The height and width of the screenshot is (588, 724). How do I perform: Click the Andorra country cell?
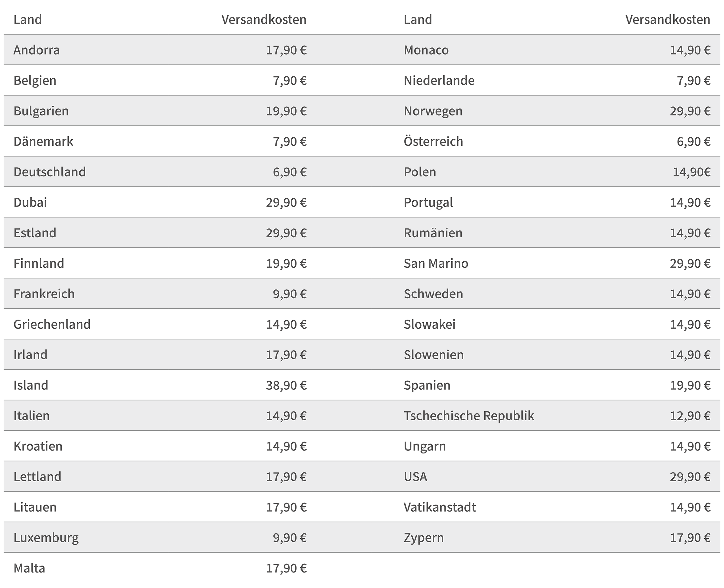(x=36, y=50)
